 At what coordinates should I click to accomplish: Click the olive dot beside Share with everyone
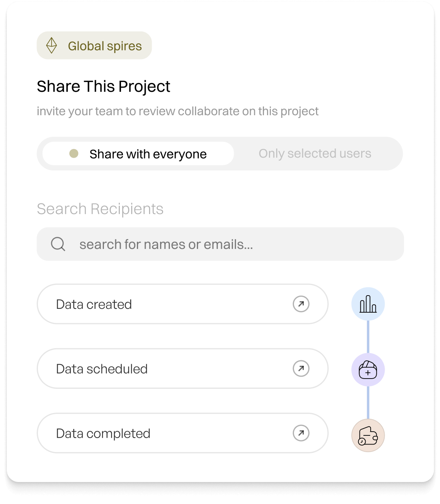[x=74, y=153]
